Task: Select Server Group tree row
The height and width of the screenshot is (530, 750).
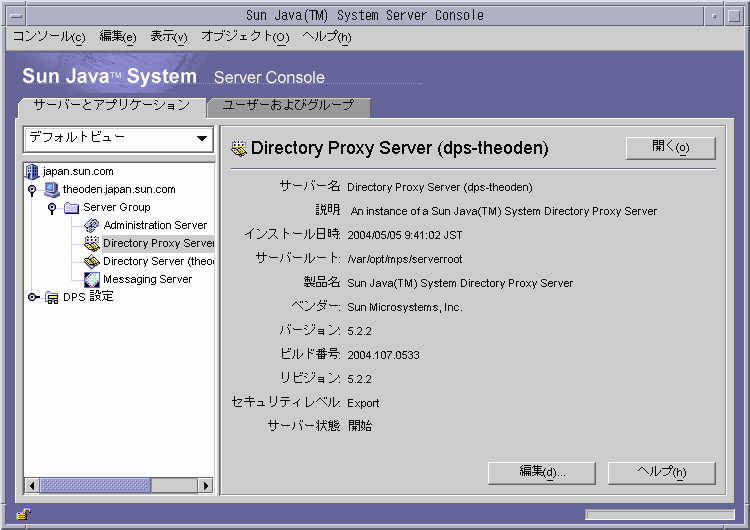Action: pos(117,207)
